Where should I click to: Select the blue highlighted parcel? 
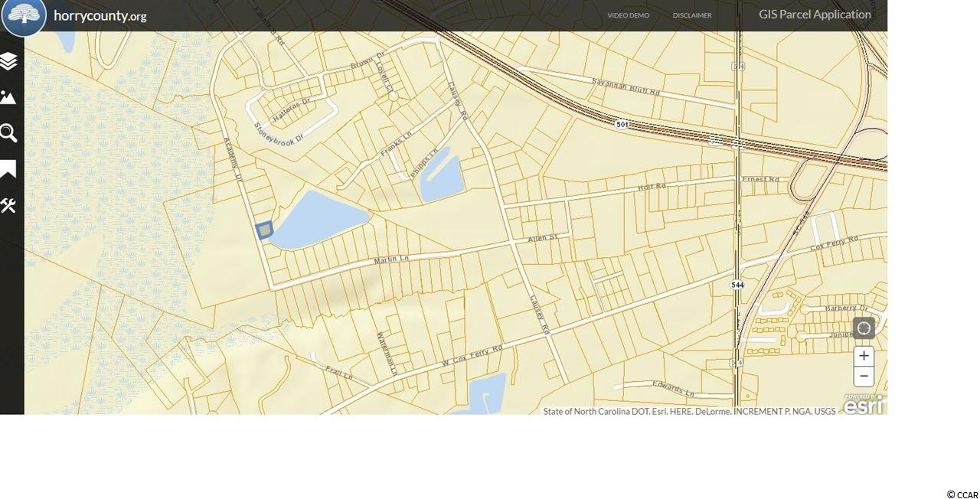(264, 230)
